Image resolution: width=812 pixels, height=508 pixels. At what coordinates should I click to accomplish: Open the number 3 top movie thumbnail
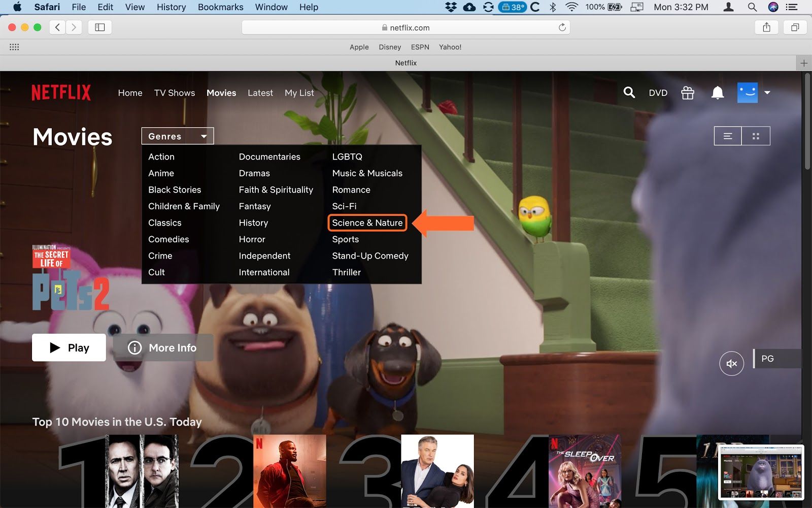point(437,471)
